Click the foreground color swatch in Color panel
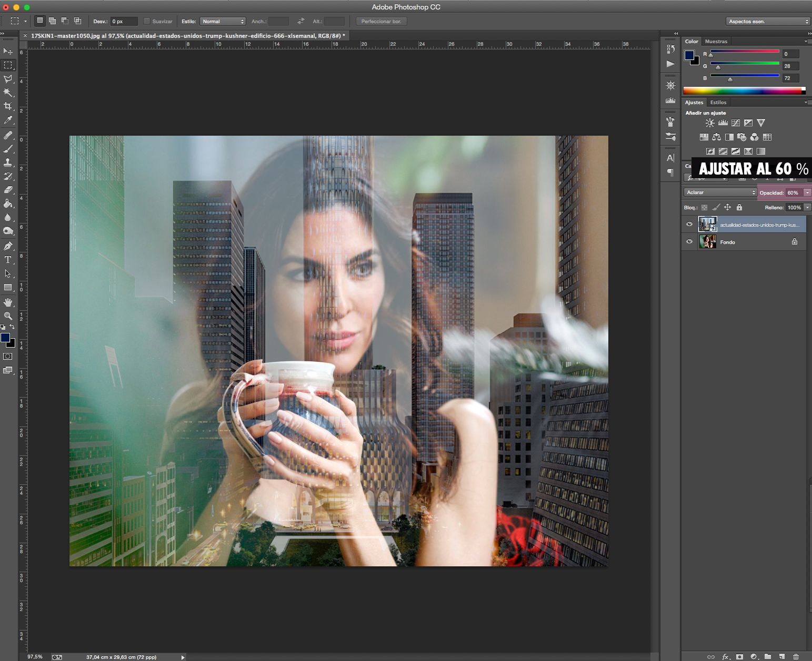 689,55
